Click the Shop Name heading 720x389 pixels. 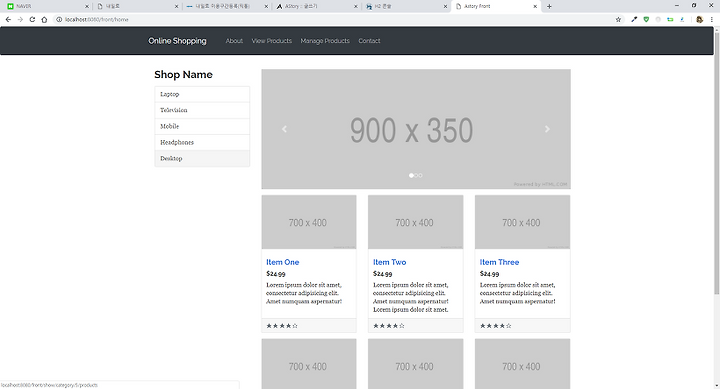(x=183, y=74)
